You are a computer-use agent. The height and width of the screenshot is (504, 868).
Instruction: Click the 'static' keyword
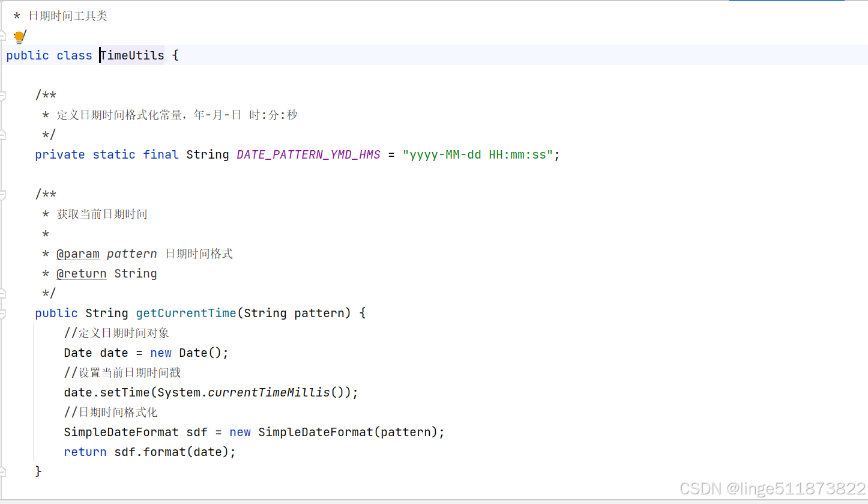click(114, 154)
